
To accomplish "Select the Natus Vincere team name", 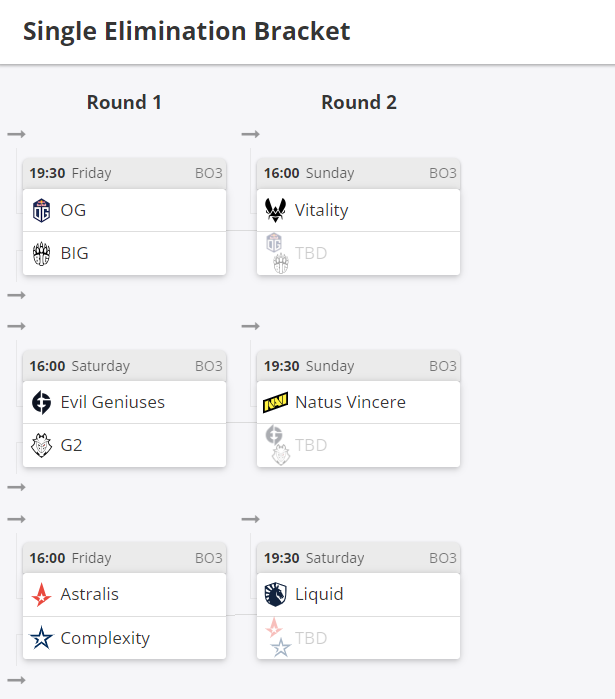I will click(x=350, y=402).
